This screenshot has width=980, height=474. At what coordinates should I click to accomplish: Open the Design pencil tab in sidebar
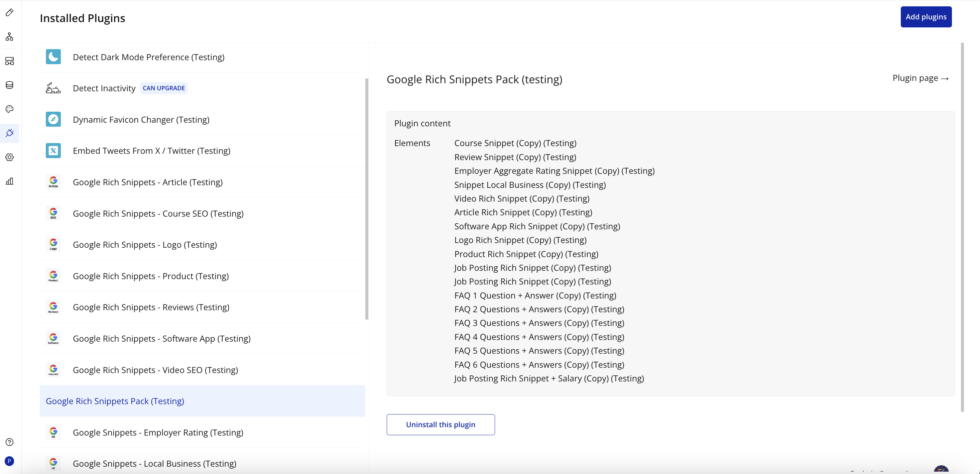click(9, 13)
